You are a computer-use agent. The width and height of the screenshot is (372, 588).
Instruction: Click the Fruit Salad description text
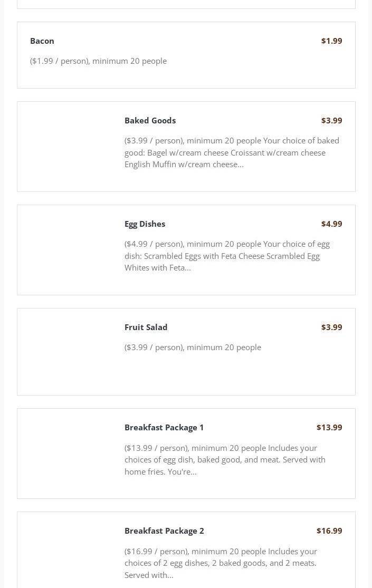(x=193, y=347)
